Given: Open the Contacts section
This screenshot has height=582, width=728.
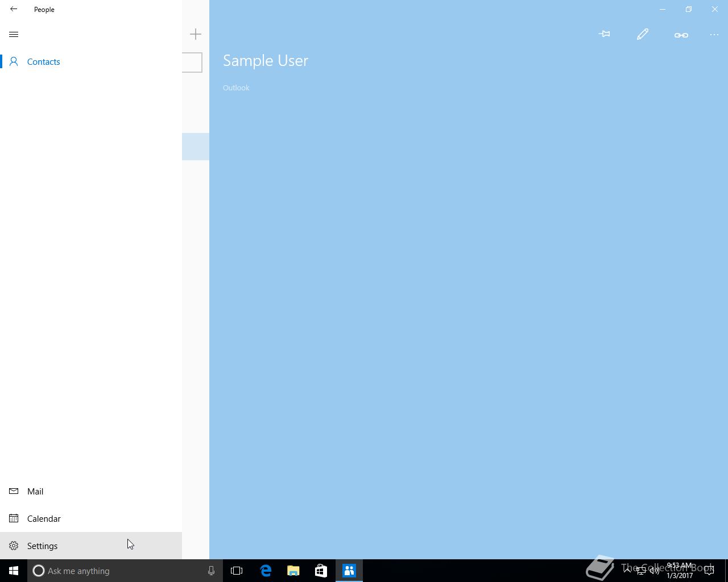Looking at the screenshot, I should [x=91, y=61].
